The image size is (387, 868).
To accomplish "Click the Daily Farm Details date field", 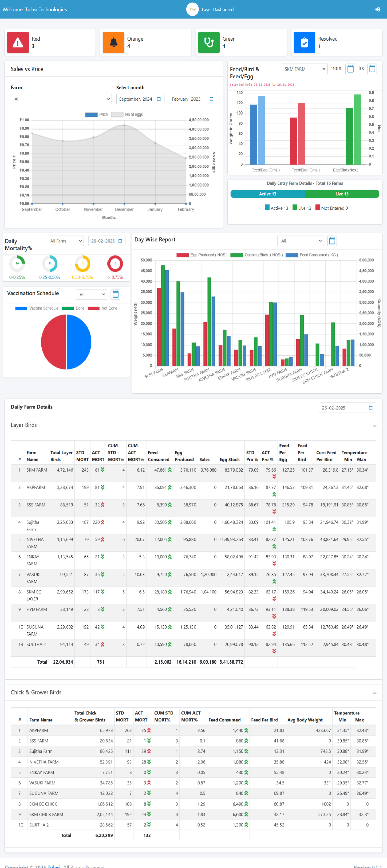I will coord(347,408).
